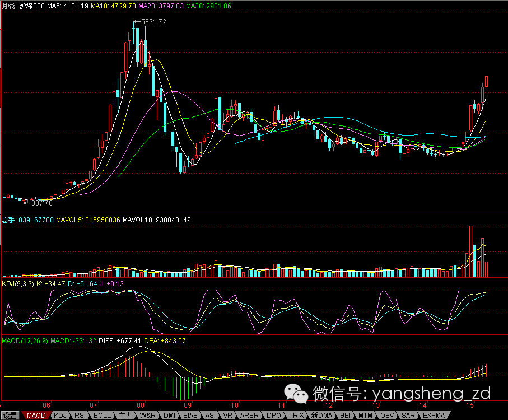Click the MA10: 4729.78 value
Screen dimensions: 508x420
[113, 6]
